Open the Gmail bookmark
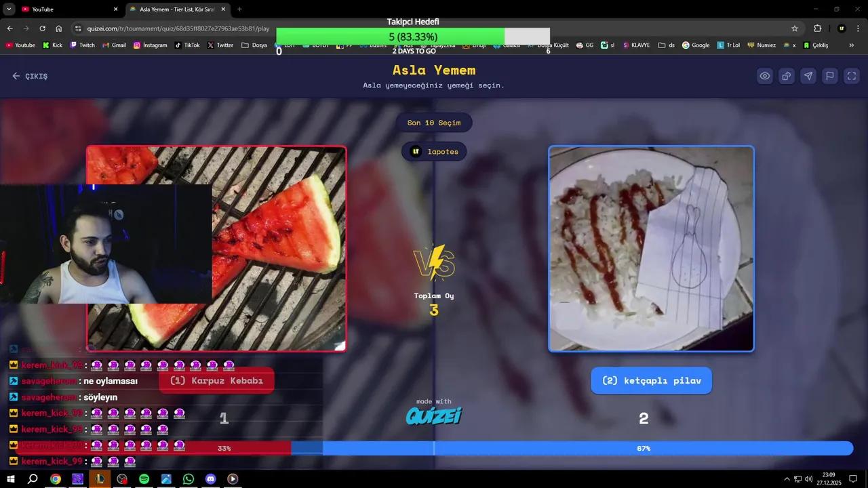868x488 pixels. coord(114,45)
